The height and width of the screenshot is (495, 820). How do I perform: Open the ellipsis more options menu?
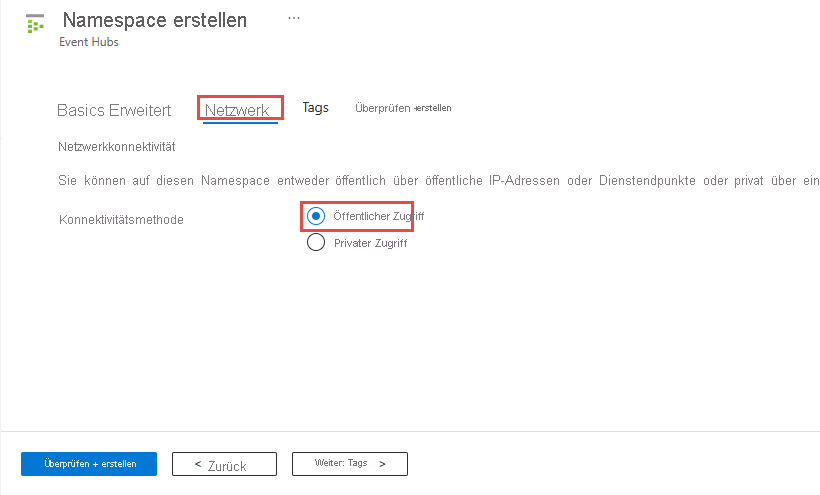tap(294, 18)
